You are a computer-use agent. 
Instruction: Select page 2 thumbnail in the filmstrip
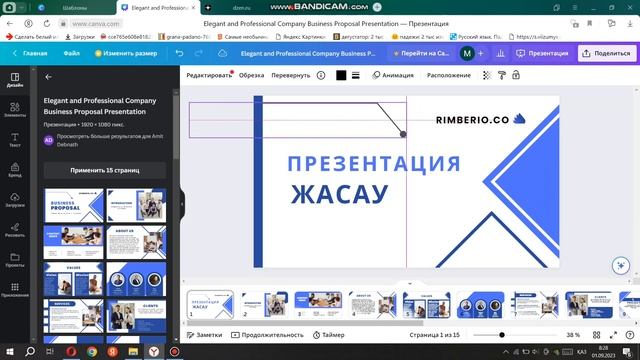264,305
